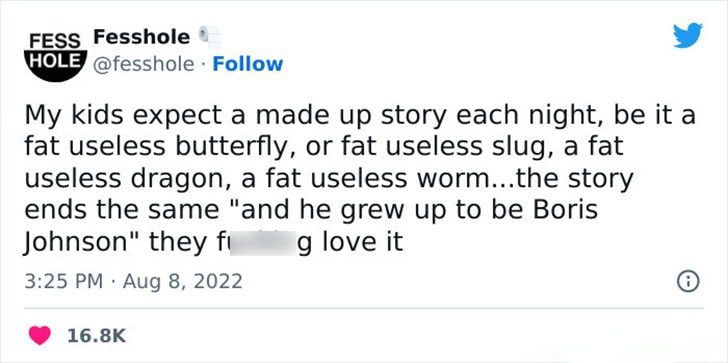Screen dimensions: 728x363
Task: Click the blurred censored word
Action: (x=262, y=243)
